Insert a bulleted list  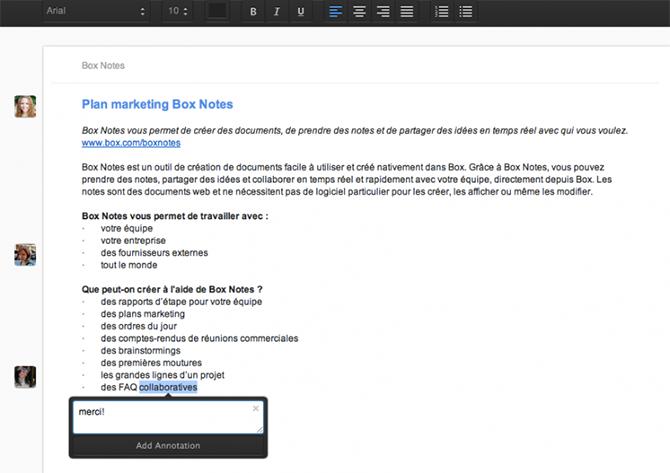click(x=466, y=12)
